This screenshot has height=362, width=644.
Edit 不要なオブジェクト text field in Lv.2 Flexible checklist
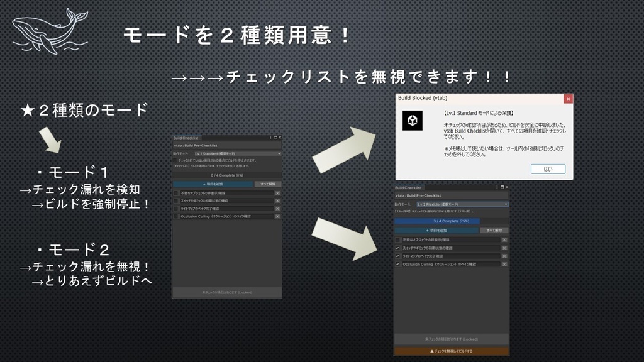451,239
